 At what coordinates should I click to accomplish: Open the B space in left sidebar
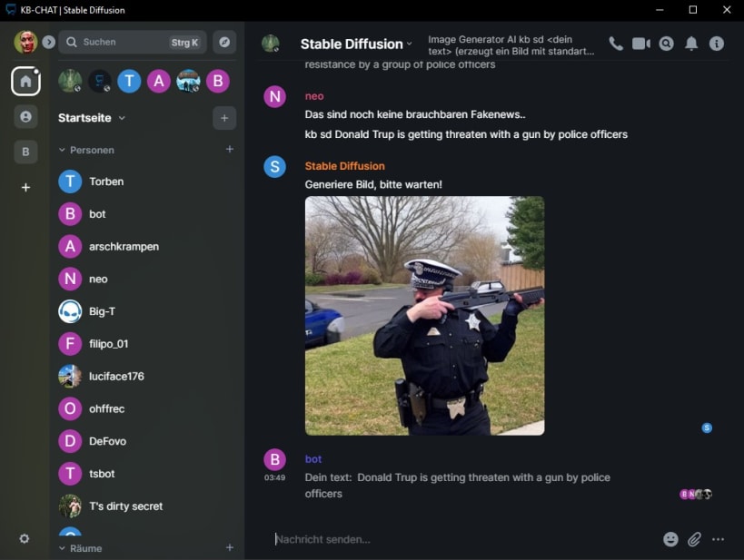(25, 152)
